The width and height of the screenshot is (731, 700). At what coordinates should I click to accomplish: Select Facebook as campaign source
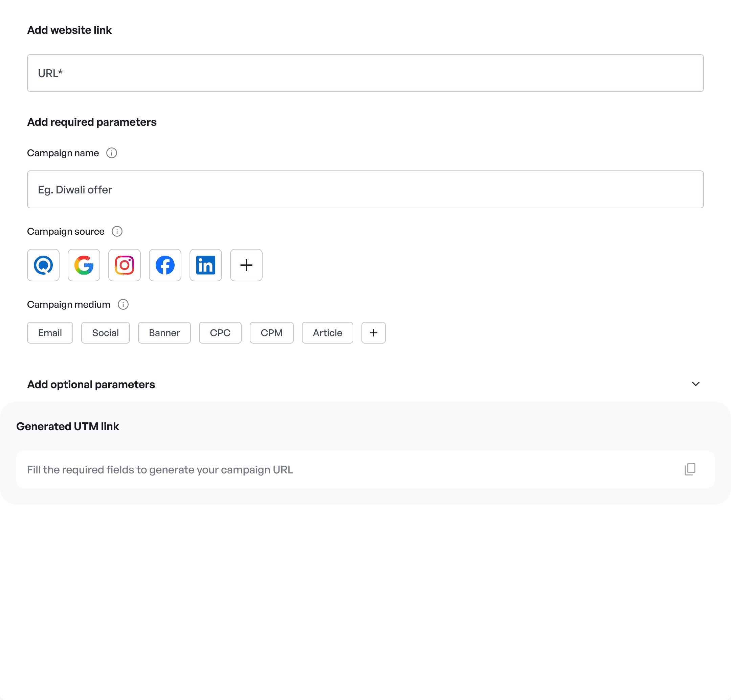pyautogui.click(x=165, y=265)
